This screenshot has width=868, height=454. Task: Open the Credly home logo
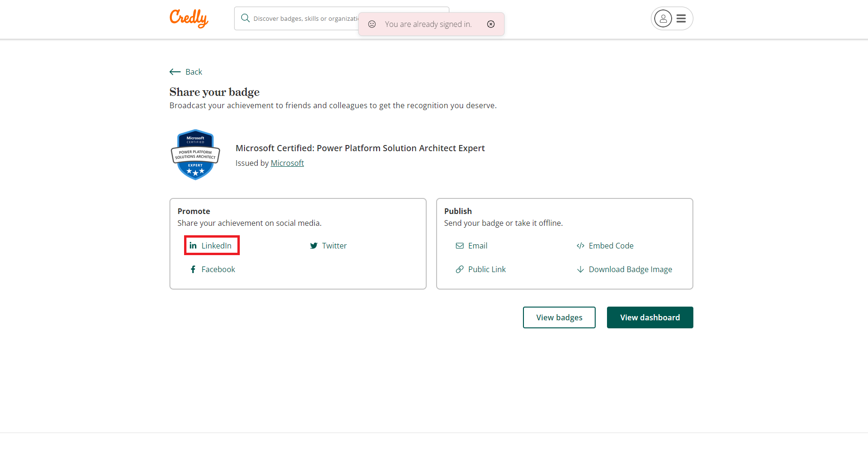189,18
